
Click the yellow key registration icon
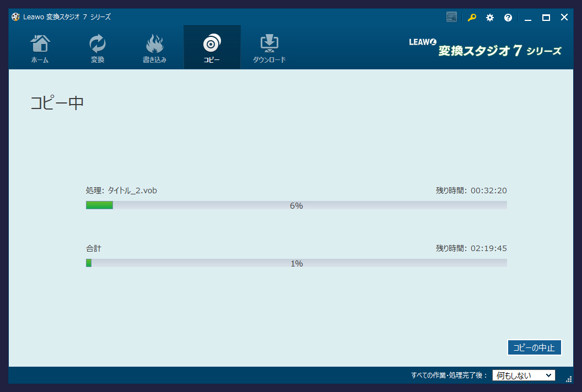pyautogui.click(x=472, y=18)
